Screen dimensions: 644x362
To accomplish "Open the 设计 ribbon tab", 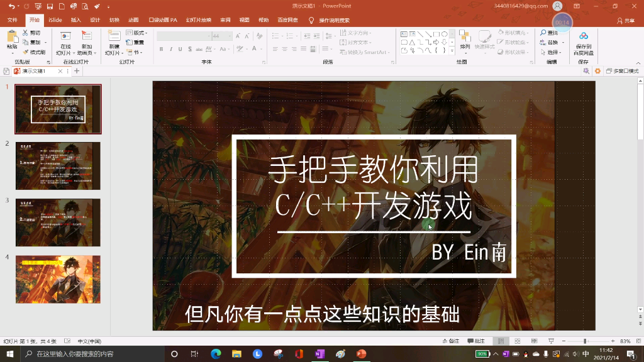I will tap(94, 19).
